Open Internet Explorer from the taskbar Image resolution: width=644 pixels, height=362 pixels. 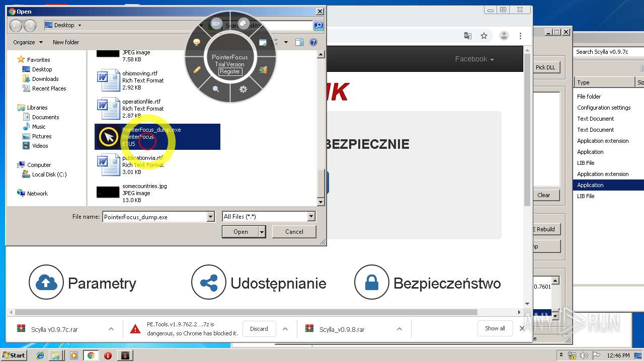[40, 355]
